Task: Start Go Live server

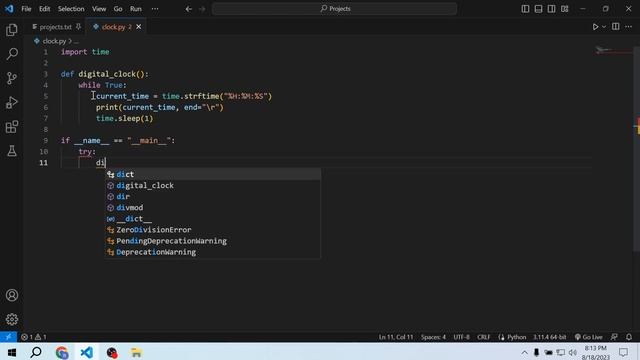Action: (588, 337)
